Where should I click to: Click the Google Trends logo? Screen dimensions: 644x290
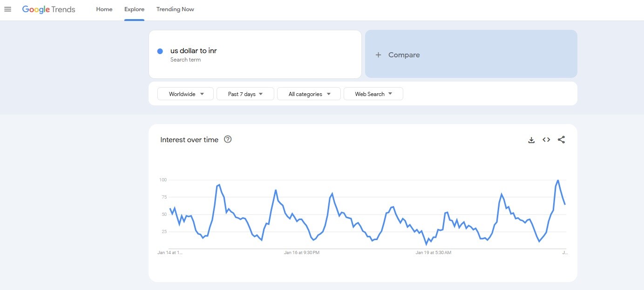pos(48,9)
